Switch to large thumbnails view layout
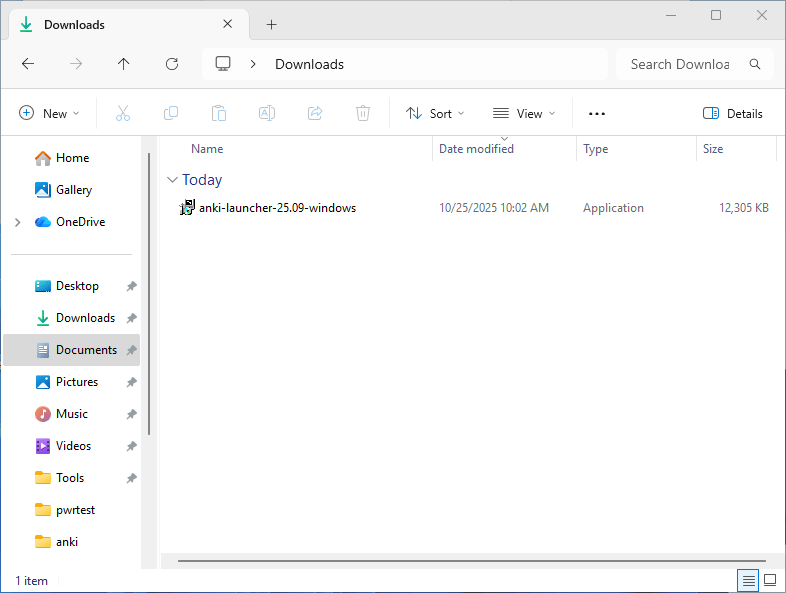Screen dimensions: 786x593 770,580
